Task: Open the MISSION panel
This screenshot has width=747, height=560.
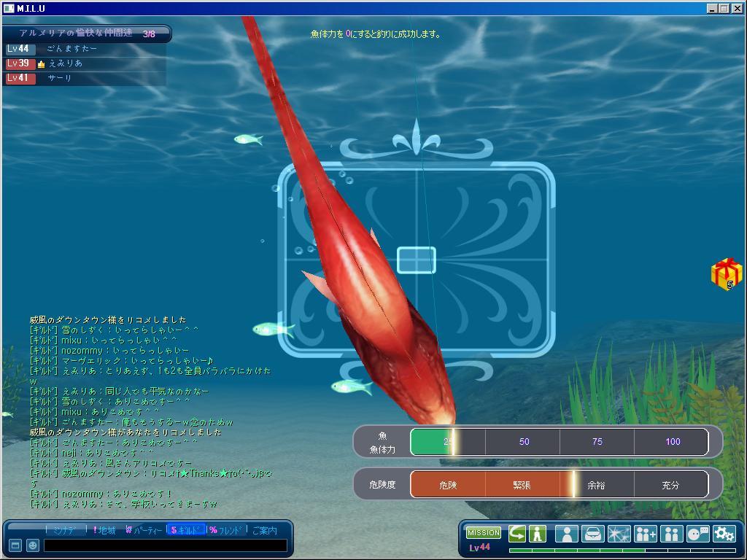Action: pyautogui.click(x=483, y=533)
